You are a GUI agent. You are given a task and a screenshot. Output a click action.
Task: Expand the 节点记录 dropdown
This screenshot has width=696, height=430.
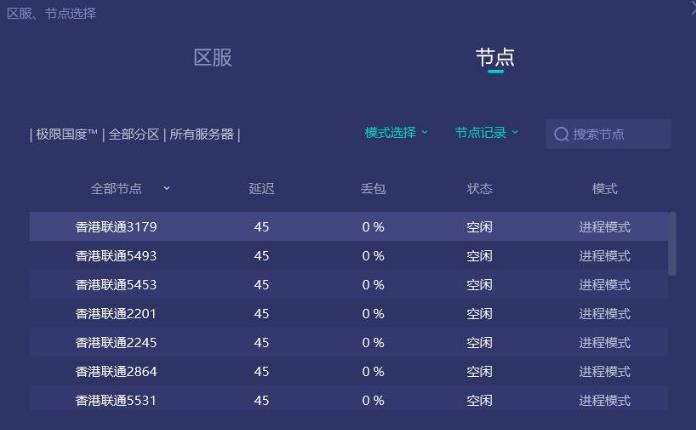pyautogui.click(x=487, y=133)
